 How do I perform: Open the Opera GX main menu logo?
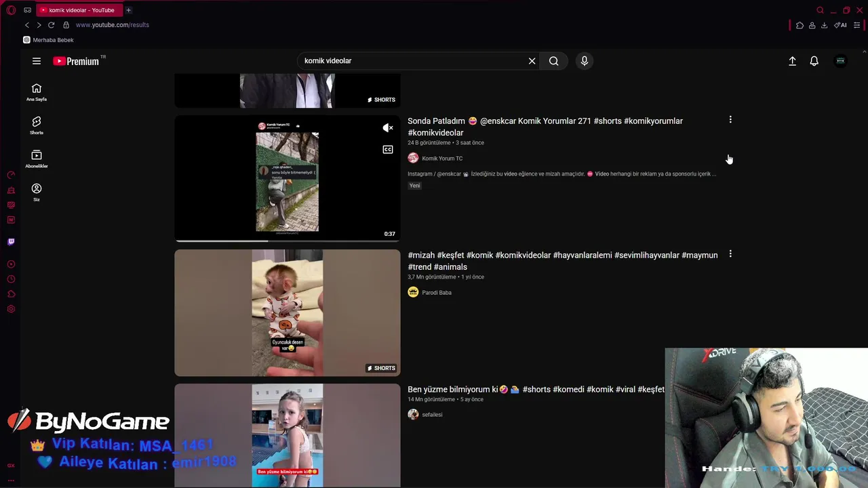point(11,10)
